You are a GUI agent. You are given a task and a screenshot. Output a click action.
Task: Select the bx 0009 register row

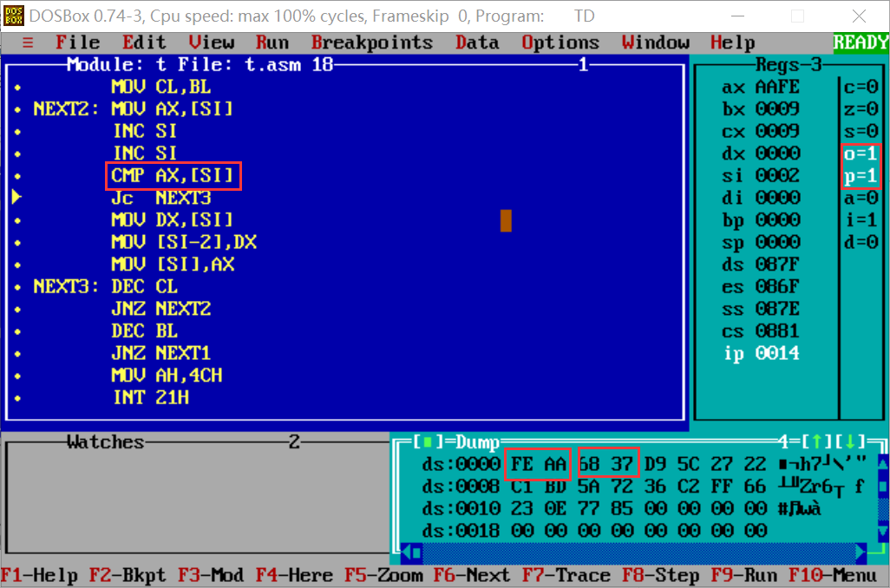(x=761, y=109)
